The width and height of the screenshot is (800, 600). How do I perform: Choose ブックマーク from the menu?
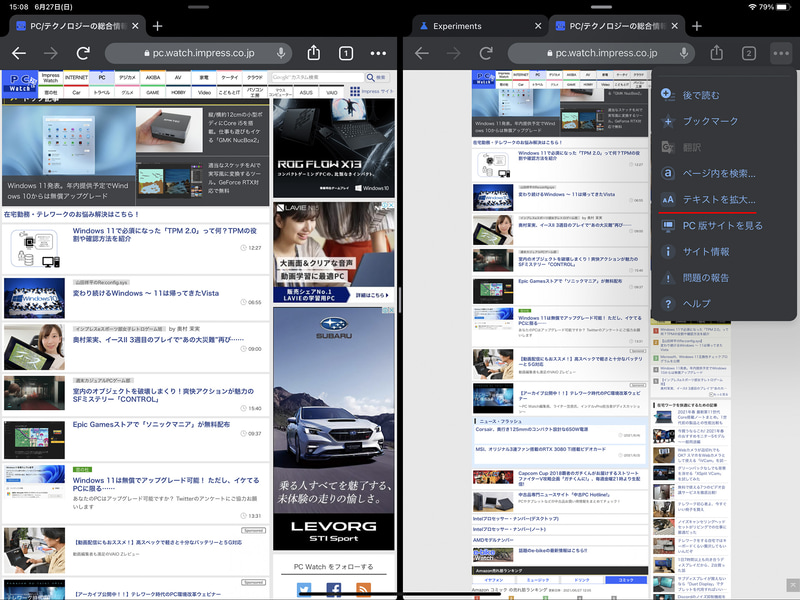[723, 121]
